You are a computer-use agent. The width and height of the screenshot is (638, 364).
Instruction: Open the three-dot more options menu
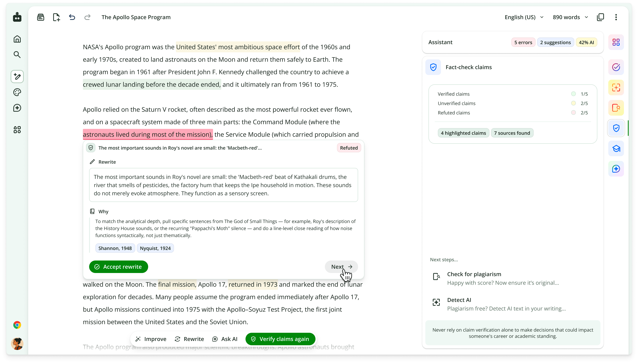pyautogui.click(x=616, y=17)
